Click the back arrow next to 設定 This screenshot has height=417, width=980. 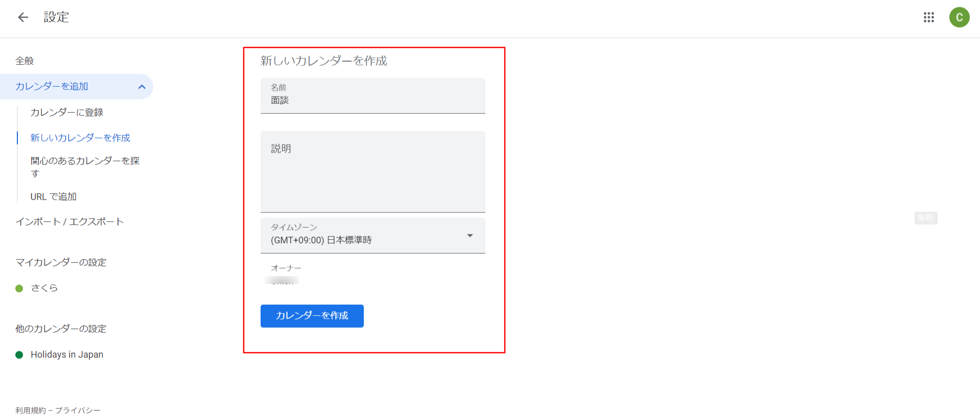tap(23, 17)
